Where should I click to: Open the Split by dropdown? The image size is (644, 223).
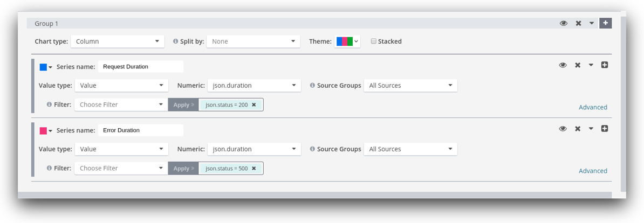pos(253,41)
